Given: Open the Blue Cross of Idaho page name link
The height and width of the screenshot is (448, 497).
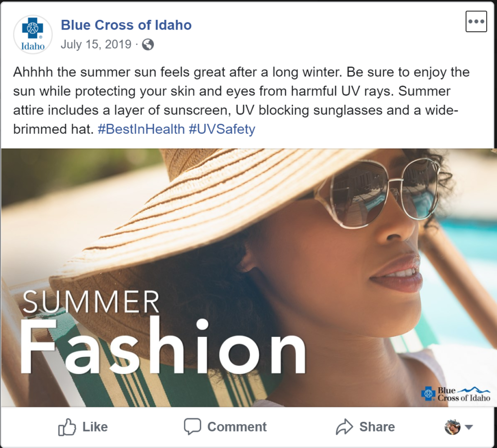Looking at the screenshot, I should pyautogui.click(x=126, y=25).
